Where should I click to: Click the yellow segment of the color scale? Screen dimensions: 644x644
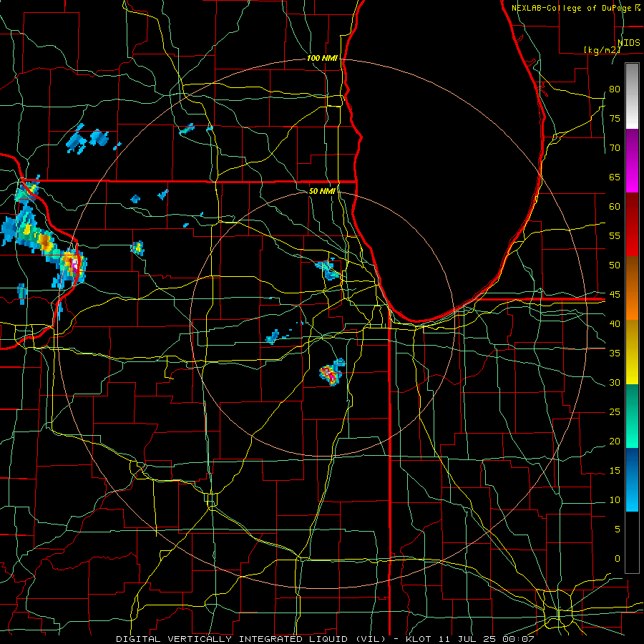[x=632, y=352]
